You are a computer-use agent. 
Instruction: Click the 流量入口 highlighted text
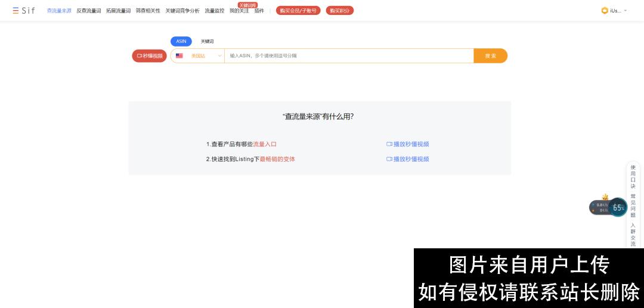pyautogui.click(x=265, y=144)
